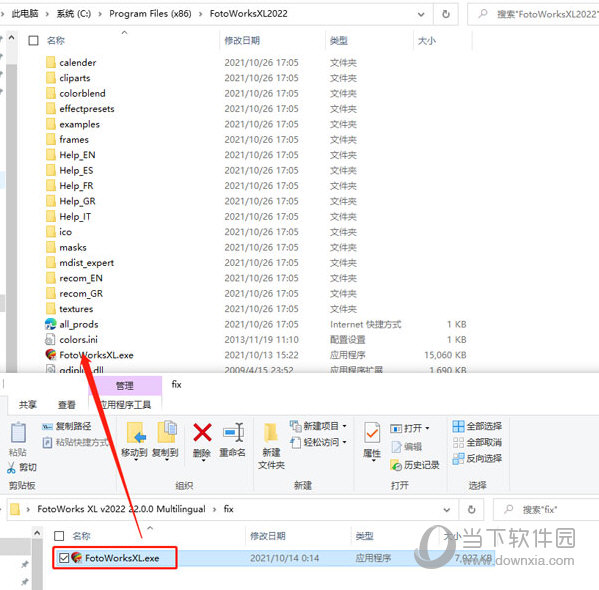599x590 pixels.
Task: Toggle select-all checkbox in the top window header
Action: [34, 41]
